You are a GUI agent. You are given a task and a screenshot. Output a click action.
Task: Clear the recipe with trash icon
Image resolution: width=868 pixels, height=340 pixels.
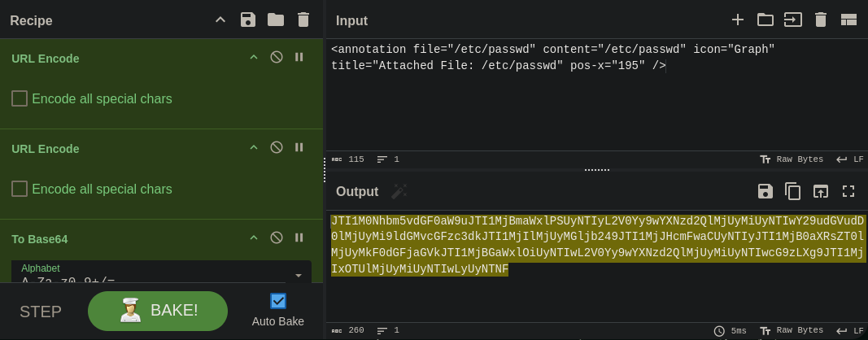click(x=303, y=20)
